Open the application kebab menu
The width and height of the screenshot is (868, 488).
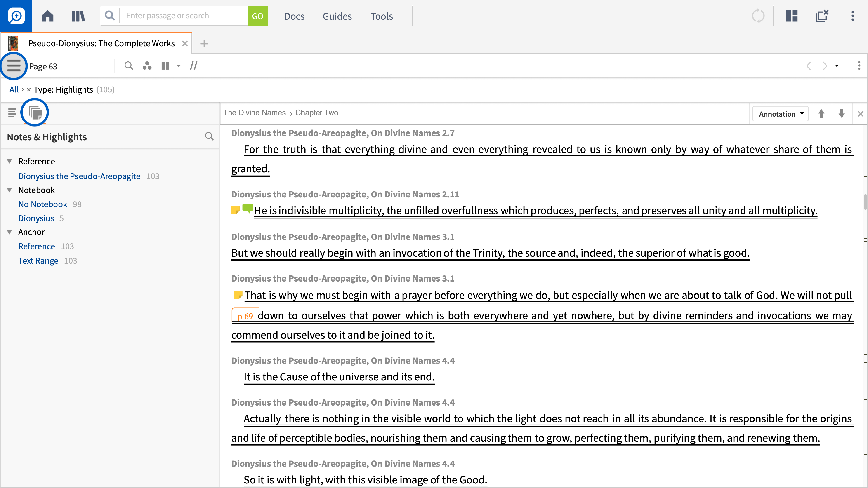pyautogui.click(x=853, y=16)
